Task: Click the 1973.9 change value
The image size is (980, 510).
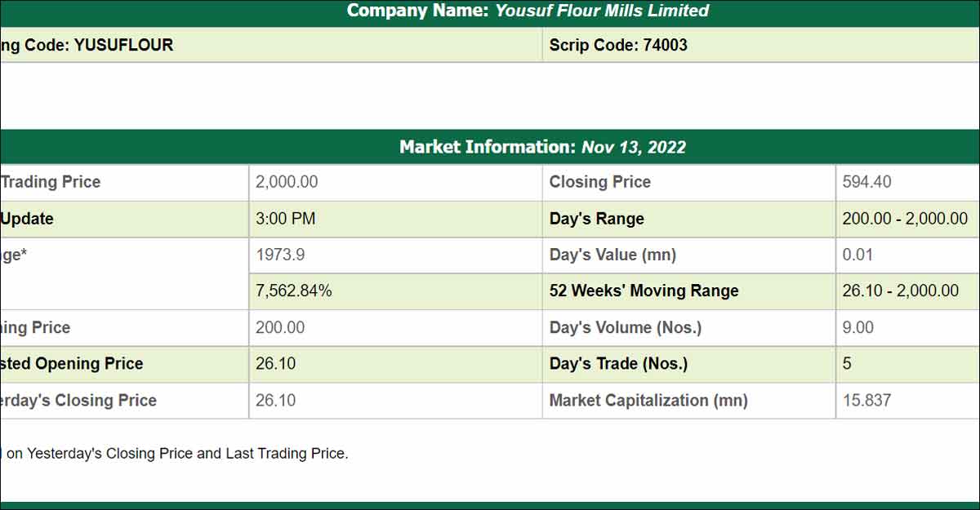Action: pos(280,255)
